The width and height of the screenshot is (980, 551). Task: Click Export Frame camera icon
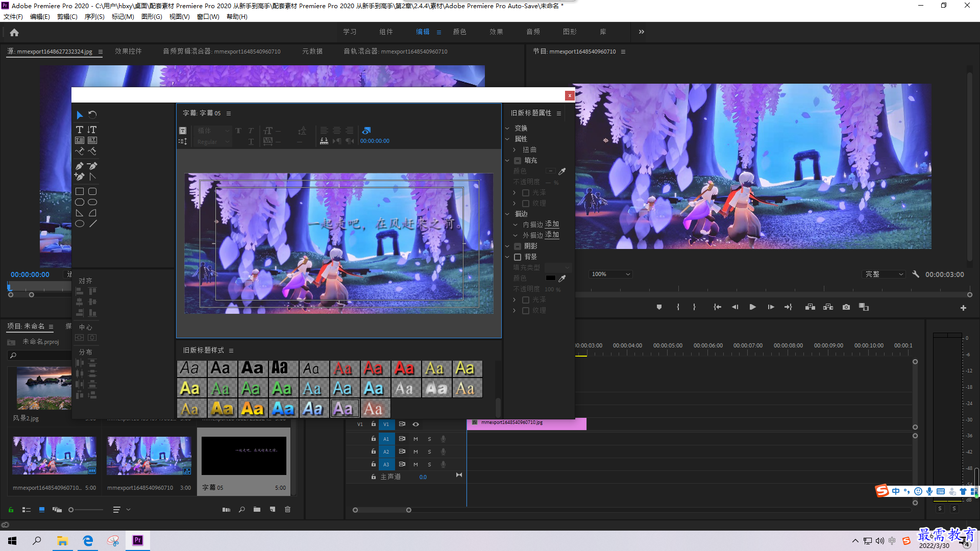pyautogui.click(x=846, y=307)
